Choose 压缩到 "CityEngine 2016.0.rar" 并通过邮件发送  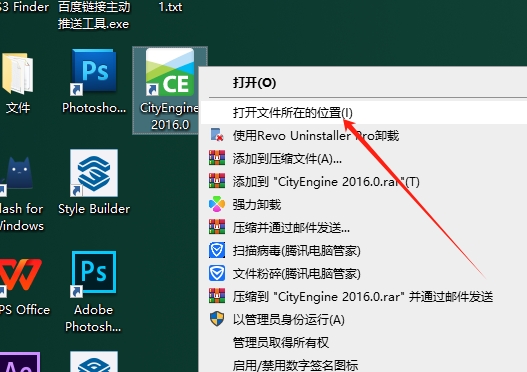pos(363,297)
